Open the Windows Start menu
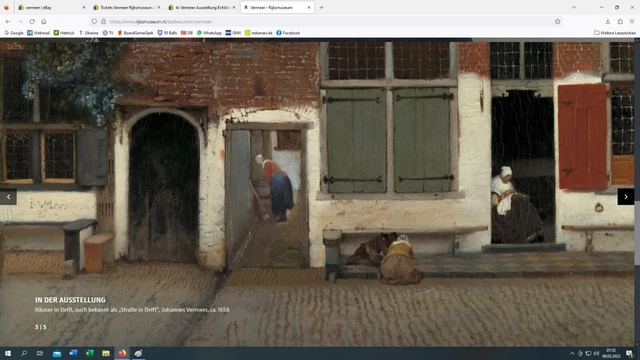Screen dimensions: 640x360 click(x=8, y=353)
